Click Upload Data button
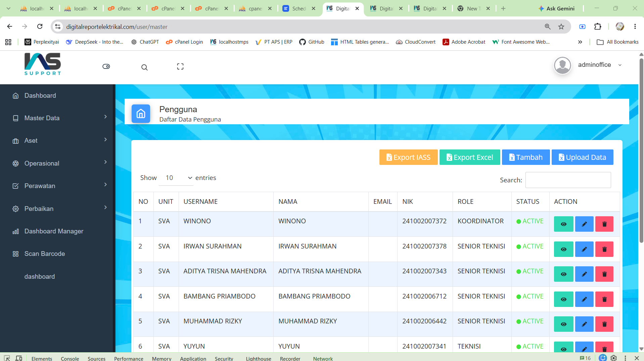644x361 pixels. (x=582, y=157)
